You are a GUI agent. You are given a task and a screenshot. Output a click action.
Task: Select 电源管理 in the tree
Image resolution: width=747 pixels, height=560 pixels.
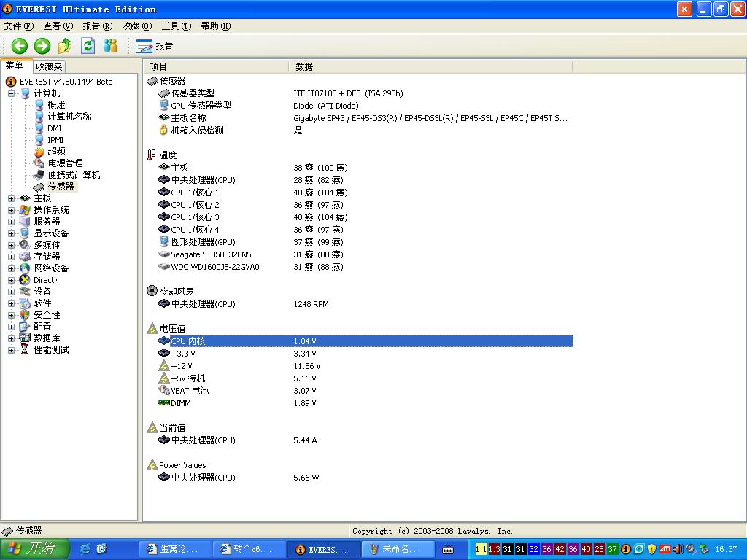[x=65, y=163]
